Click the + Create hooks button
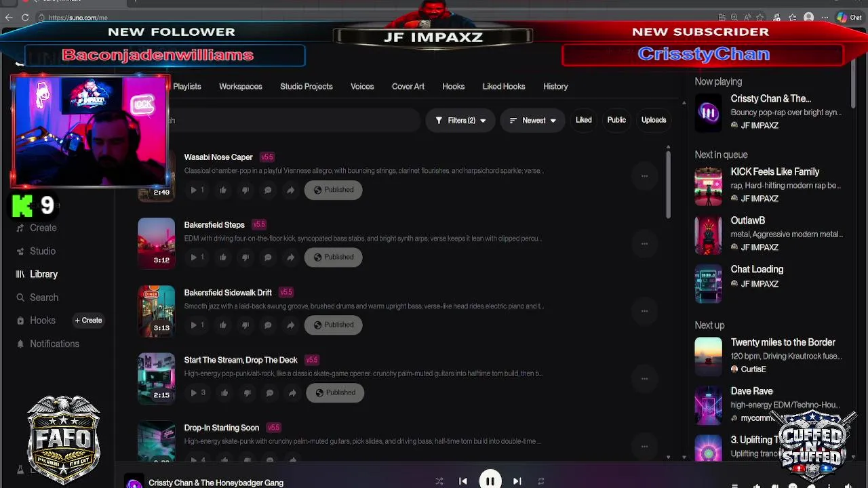This screenshot has height=488, width=868. [x=89, y=321]
